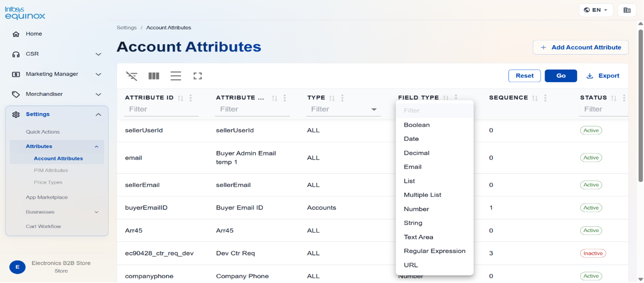
Task: Click the Export button
Action: (603, 76)
